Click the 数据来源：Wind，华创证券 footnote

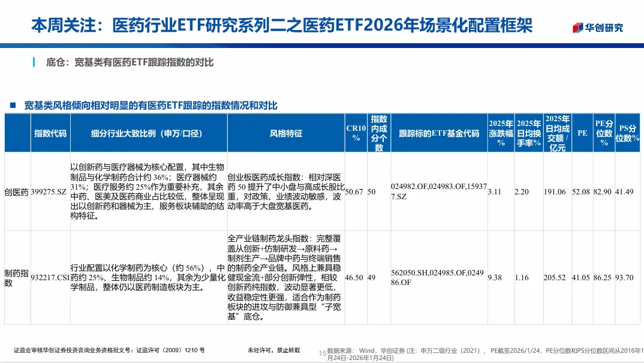point(486,354)
